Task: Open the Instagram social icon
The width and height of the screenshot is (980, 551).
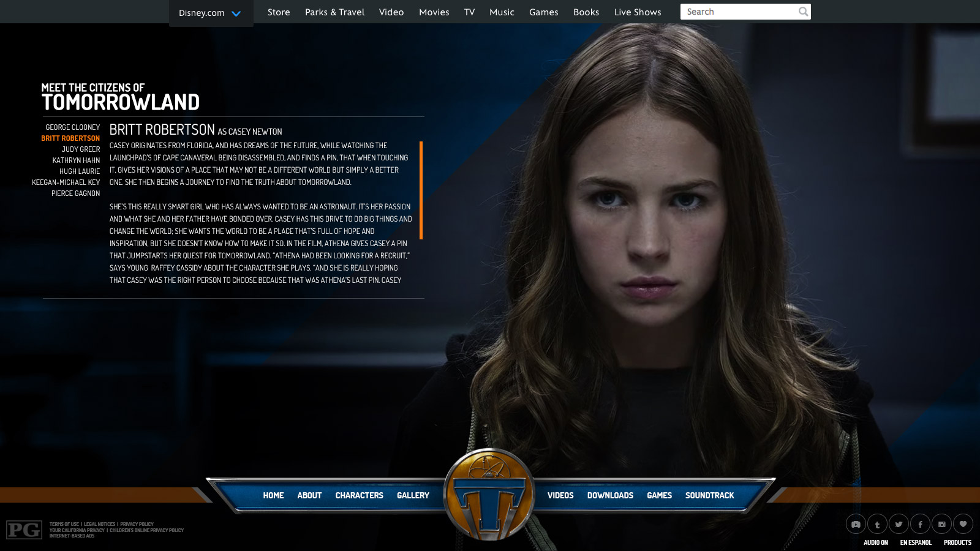Action: click(941, 524)
